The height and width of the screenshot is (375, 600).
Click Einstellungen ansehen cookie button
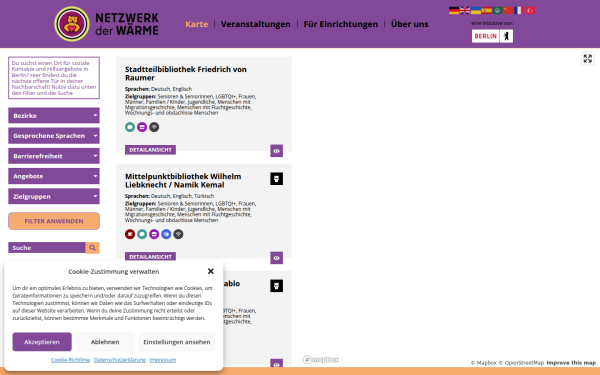tap(177, 342)
